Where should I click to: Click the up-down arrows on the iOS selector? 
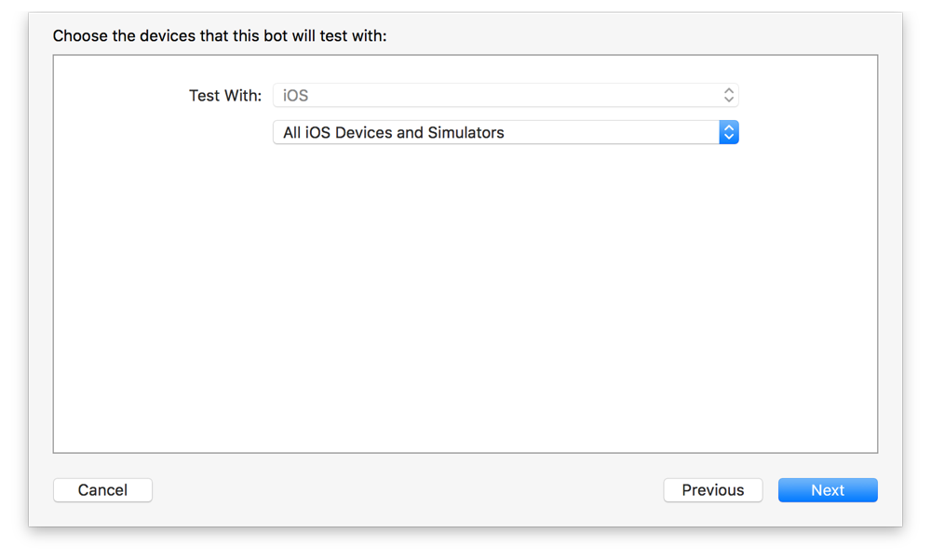(730, 94)
